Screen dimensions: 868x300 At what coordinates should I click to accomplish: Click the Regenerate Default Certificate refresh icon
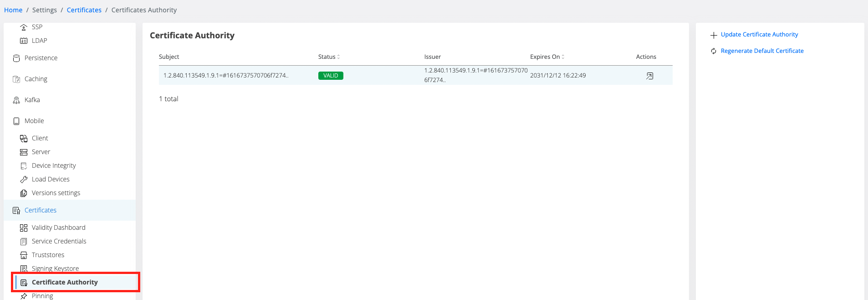pyautogui.click(x=714, y=51)
